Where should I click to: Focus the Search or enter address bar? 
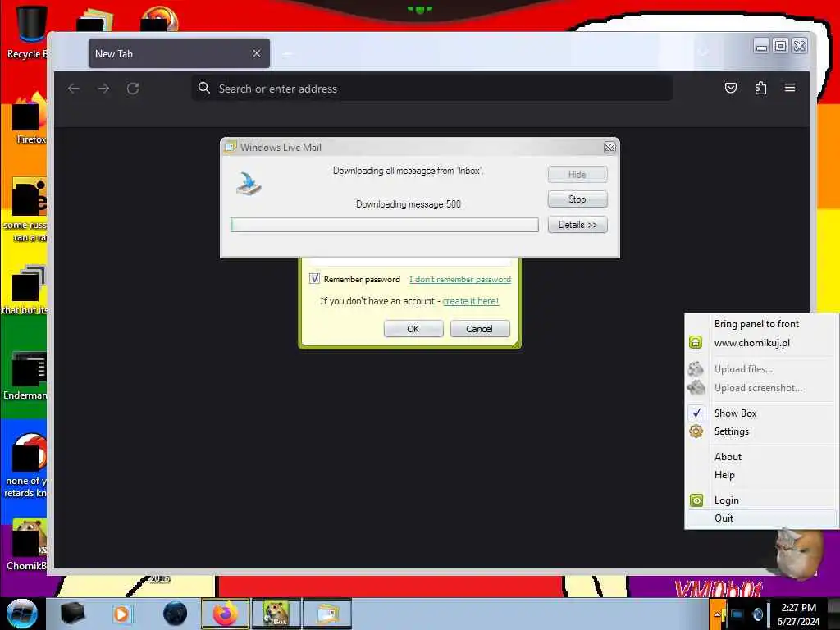click(431, 89)
